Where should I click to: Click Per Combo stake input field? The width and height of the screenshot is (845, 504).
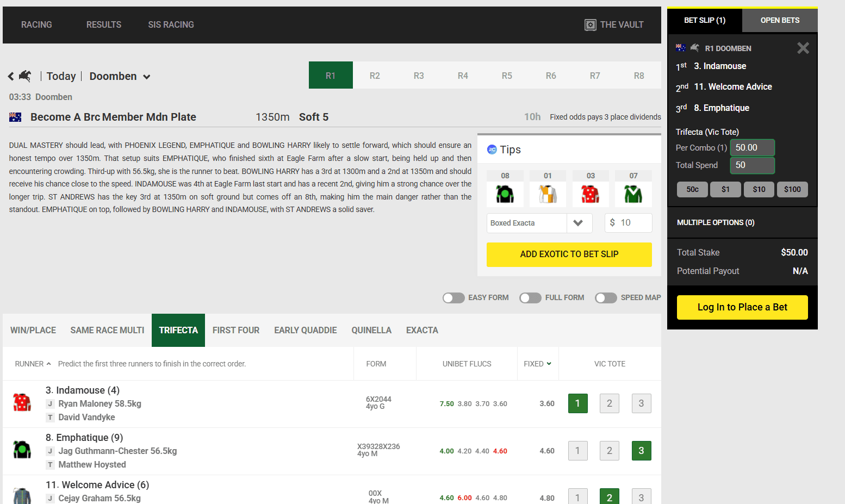pos(753,148)
